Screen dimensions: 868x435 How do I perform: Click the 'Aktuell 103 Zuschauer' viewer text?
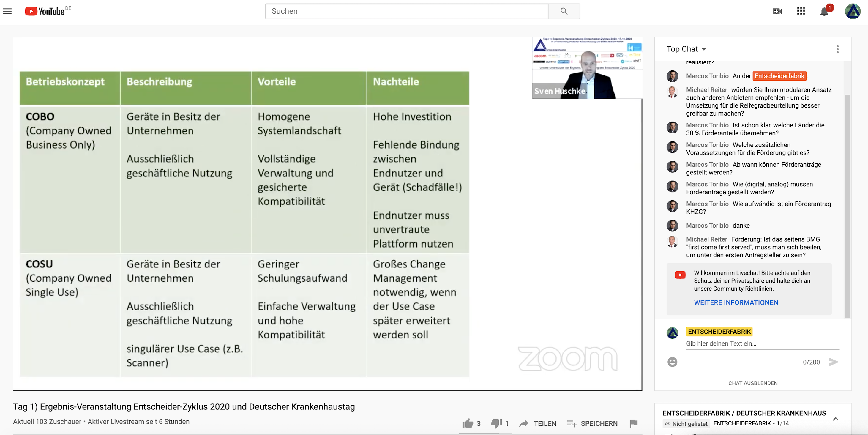(x=47, y=422)
